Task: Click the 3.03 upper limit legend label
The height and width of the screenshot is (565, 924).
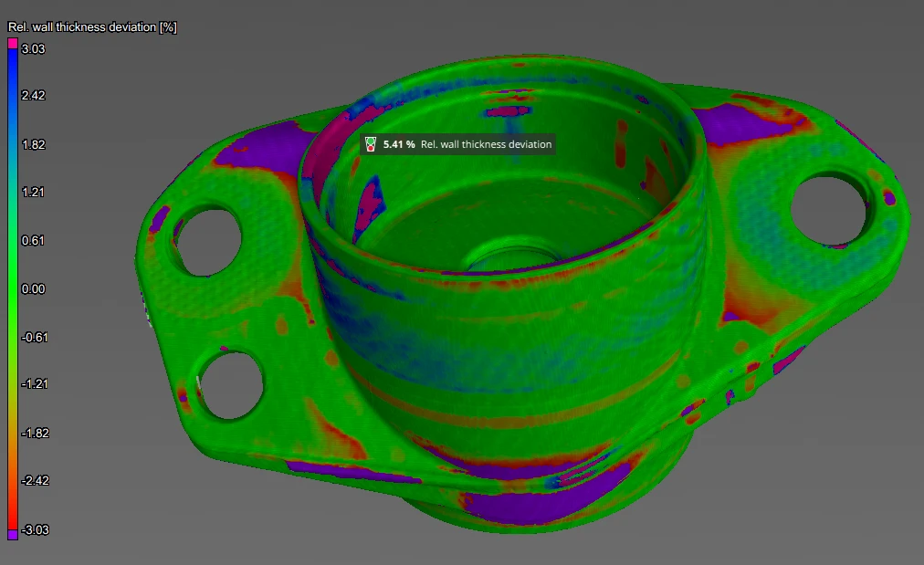Action: (34, 48)
